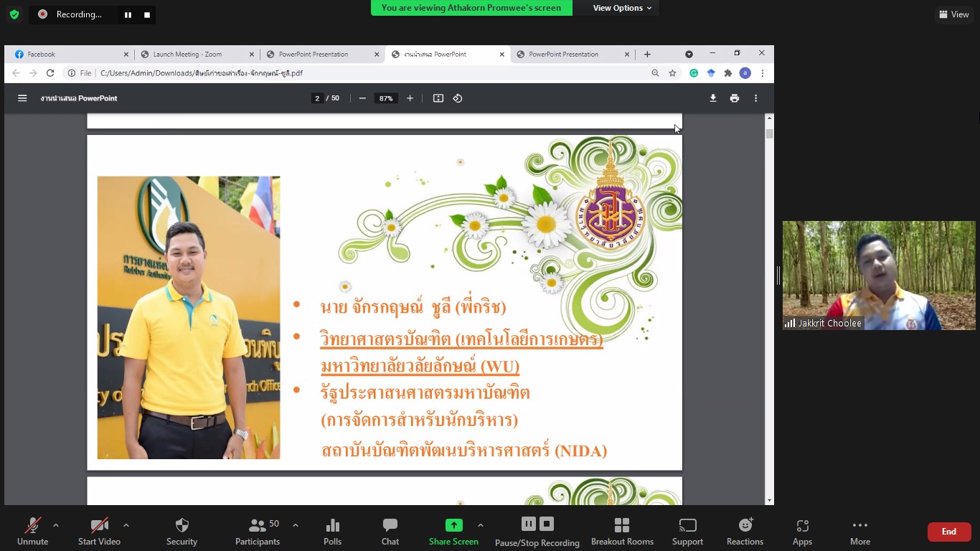Click the green Share Screen icon
The width and height of the screenshot is (980, 551).
pyautogui.click(x=453, y=525)
